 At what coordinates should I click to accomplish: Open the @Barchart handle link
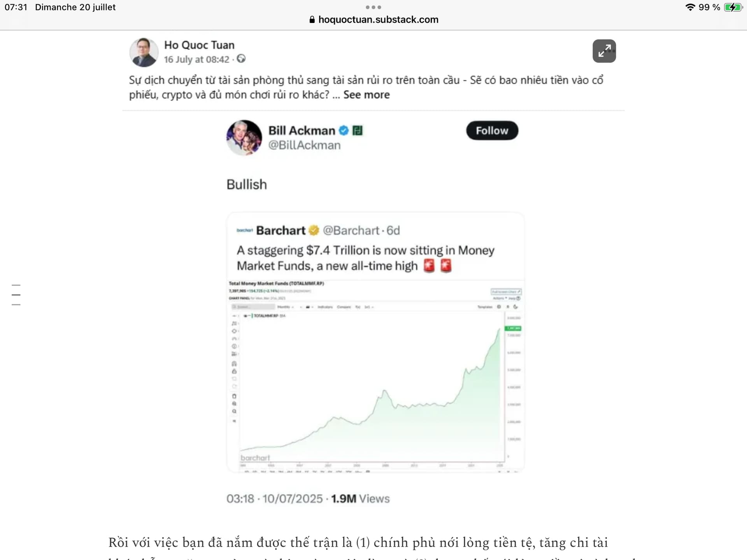coord(351,230)
